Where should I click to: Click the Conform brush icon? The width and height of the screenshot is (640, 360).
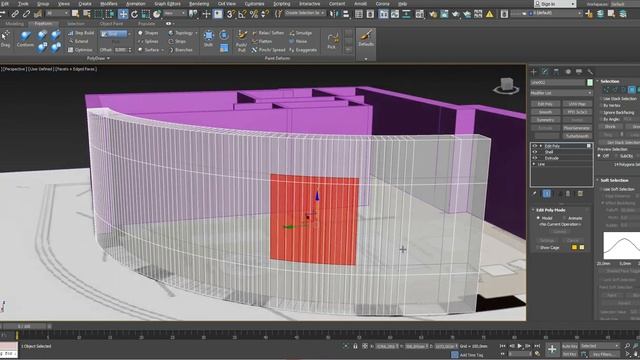(x=25, y=39)
